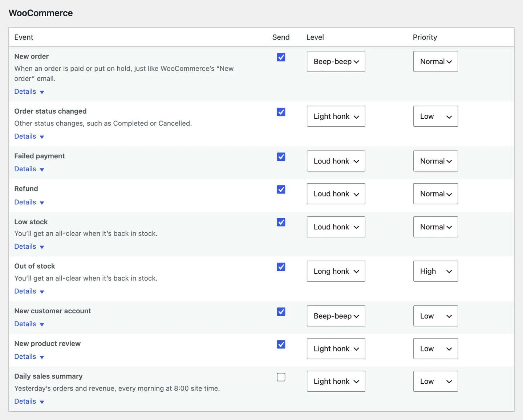Change Priority for Order status changed

[x=435, y=116]
